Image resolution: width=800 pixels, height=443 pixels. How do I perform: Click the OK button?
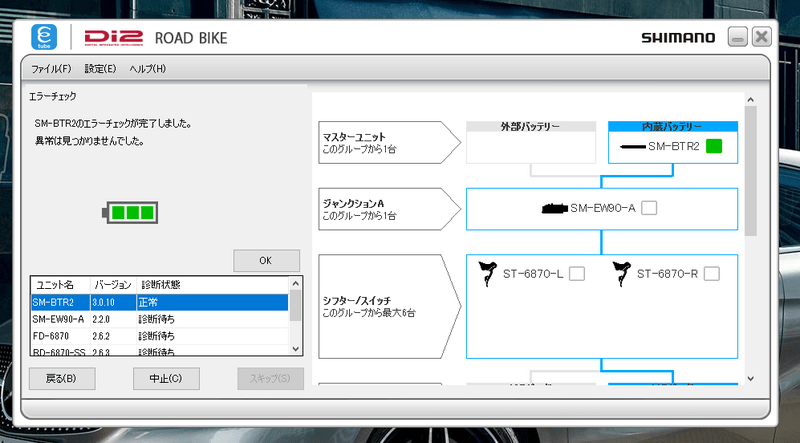point(266,260)
